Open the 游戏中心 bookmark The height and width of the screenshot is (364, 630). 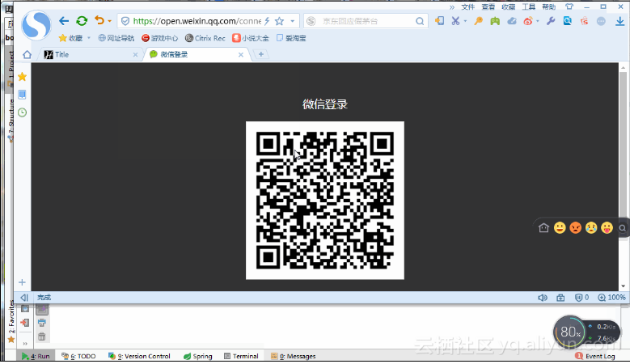tap(159, 38)
